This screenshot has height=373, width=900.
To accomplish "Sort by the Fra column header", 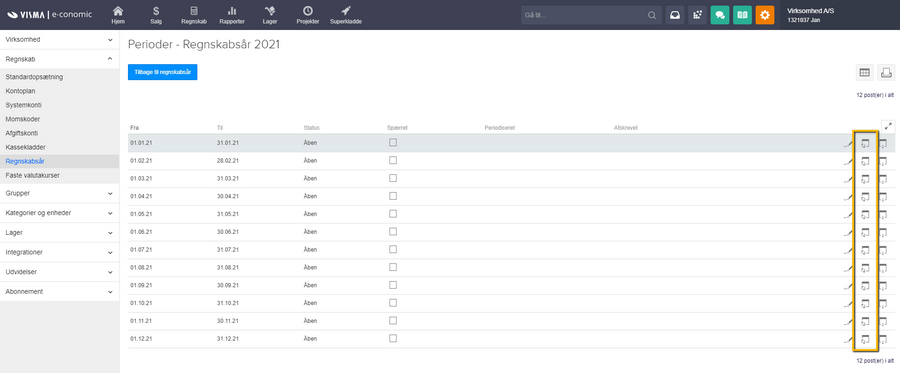I will click(x=135, y=128).
